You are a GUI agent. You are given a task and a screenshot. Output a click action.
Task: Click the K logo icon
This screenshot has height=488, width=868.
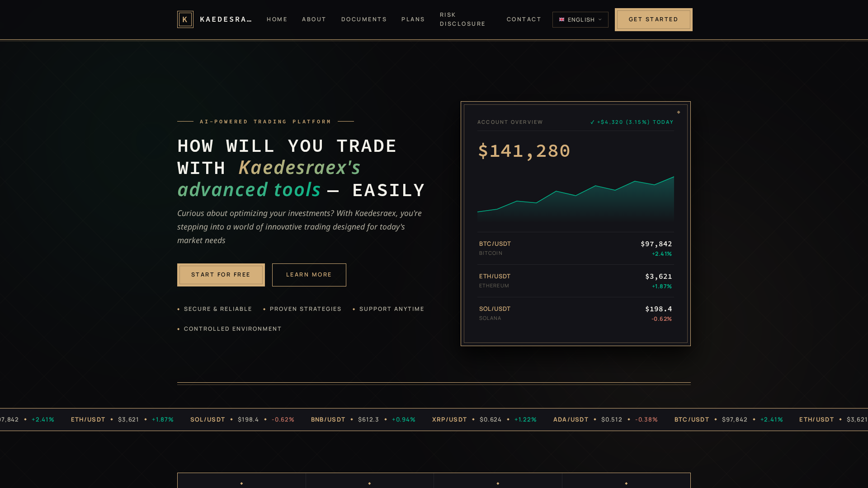(185, 19)
